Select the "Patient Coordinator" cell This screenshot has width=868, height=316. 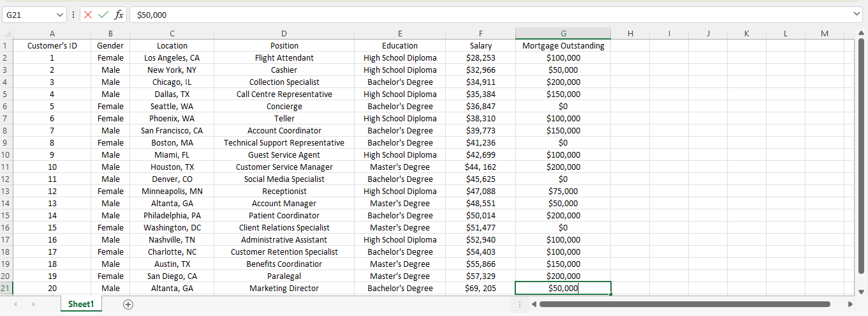coord(284,216)
